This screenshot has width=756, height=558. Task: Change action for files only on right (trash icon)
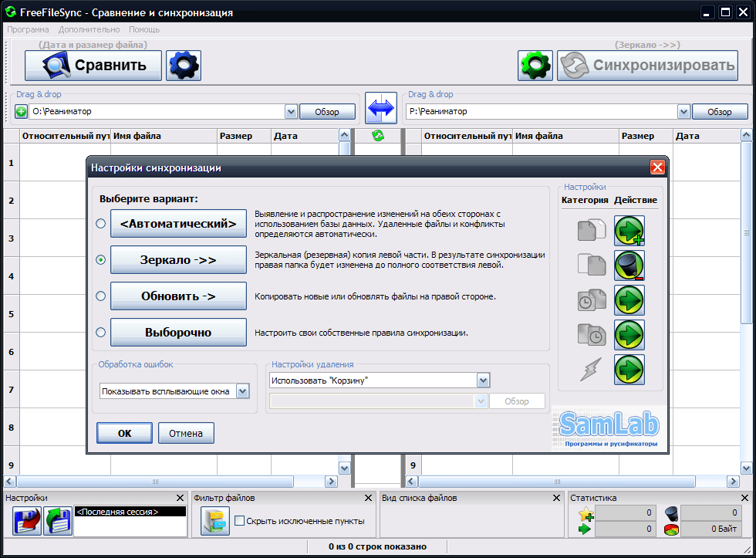pyautogui.click(x=629, y=265)
